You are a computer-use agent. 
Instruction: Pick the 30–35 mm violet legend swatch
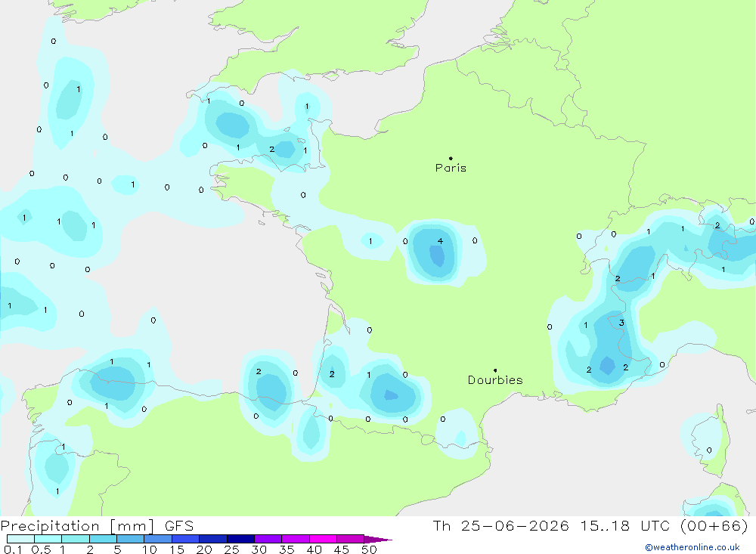pyautogui.click(x=268, y=539)
